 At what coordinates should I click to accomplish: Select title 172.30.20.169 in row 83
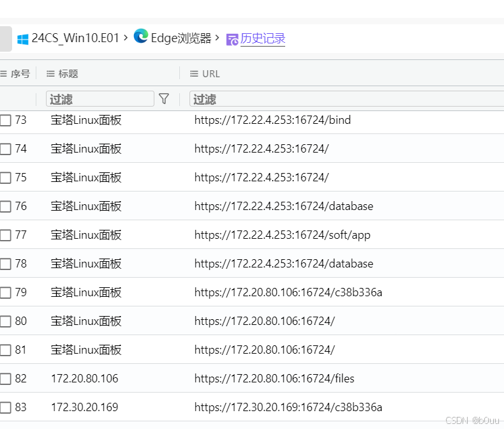pyautogui.click(x=85, y=407)
